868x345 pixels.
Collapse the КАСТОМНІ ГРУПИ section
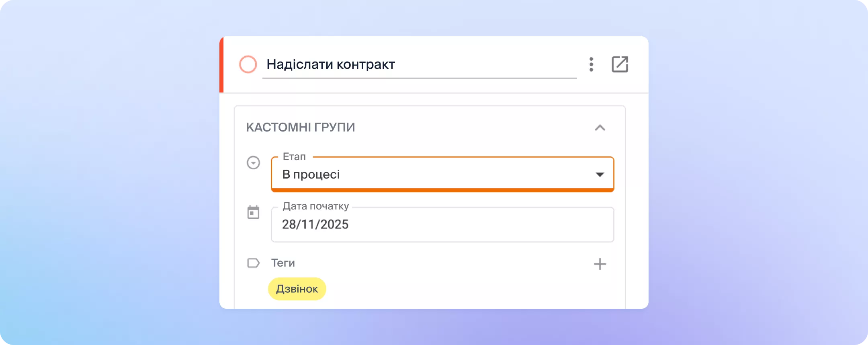[x=600, y=128]
